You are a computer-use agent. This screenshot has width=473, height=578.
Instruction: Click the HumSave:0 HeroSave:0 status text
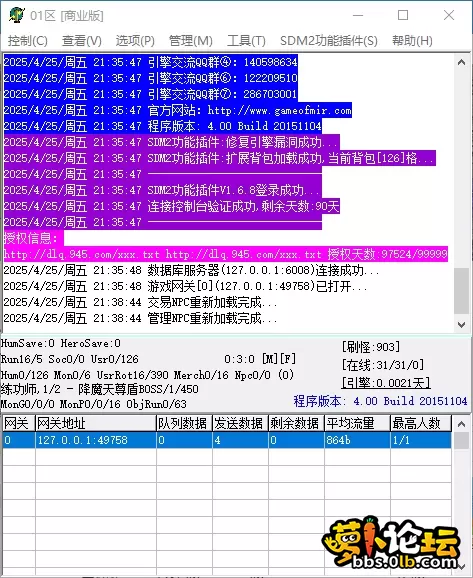61,344
